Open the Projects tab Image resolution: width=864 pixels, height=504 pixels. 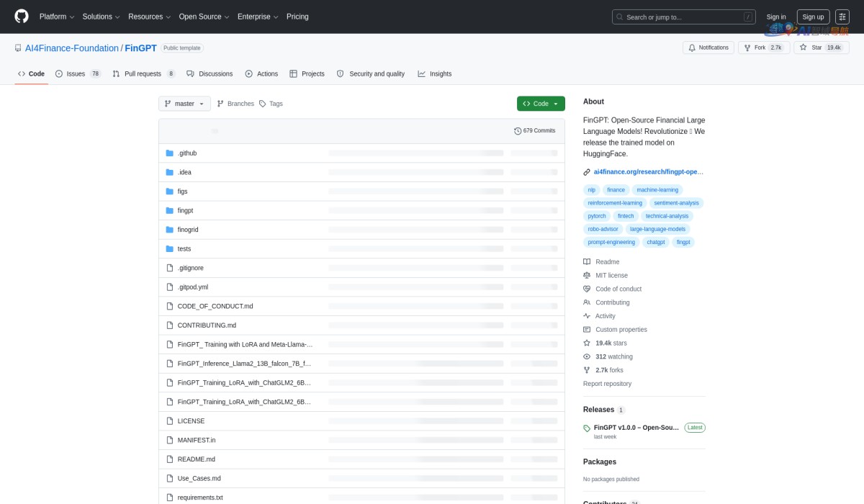click(x=307, y=73)
